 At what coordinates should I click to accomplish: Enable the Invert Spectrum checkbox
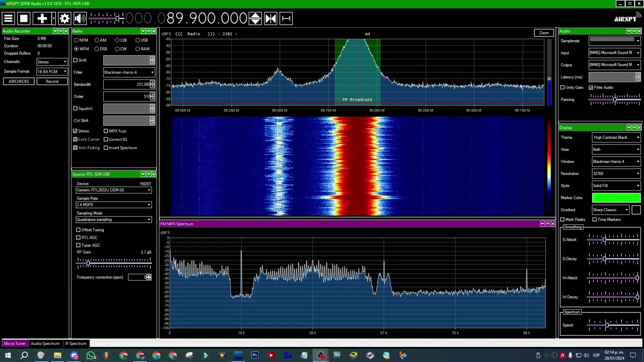point(106,148)
